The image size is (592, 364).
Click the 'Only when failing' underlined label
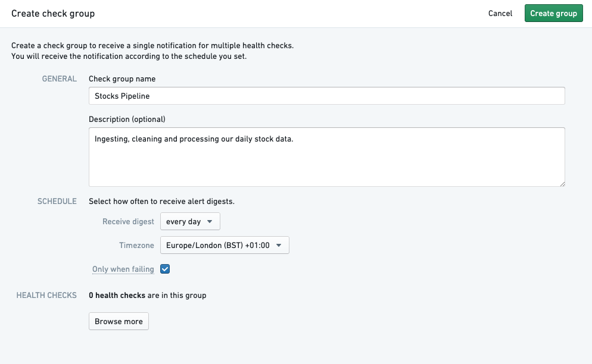123,269
